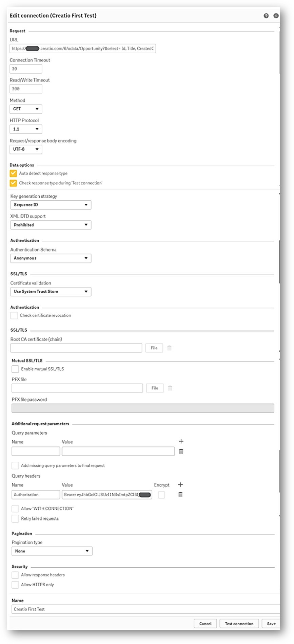Viewport: 294px width, 644px height.
Task: Remove the Root CA certificate file
Action: click(x=170, y=348)
